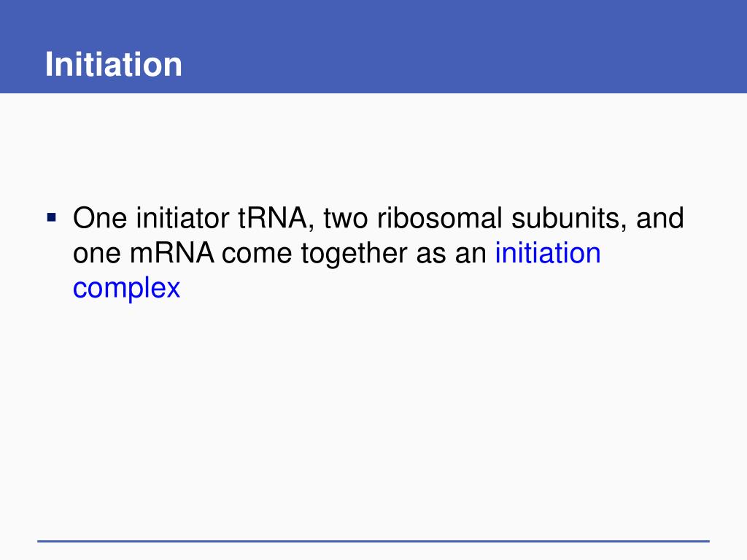Click the word 'two' before ribosomal

pyautogui.click(x=346, y=219)
